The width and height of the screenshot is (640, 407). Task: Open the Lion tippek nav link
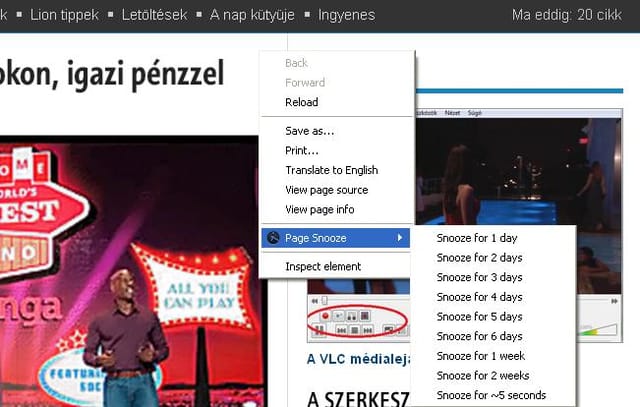64,15
